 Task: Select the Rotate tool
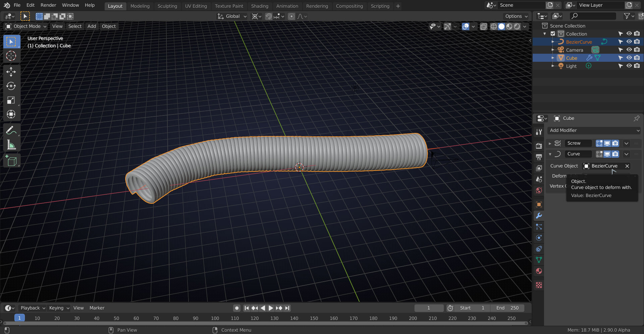pos(11,86)
